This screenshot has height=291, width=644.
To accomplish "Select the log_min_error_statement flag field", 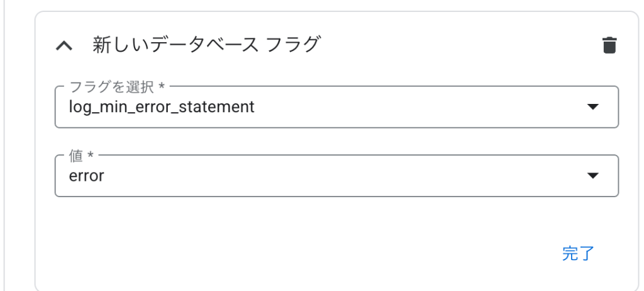I will point(336,107).
